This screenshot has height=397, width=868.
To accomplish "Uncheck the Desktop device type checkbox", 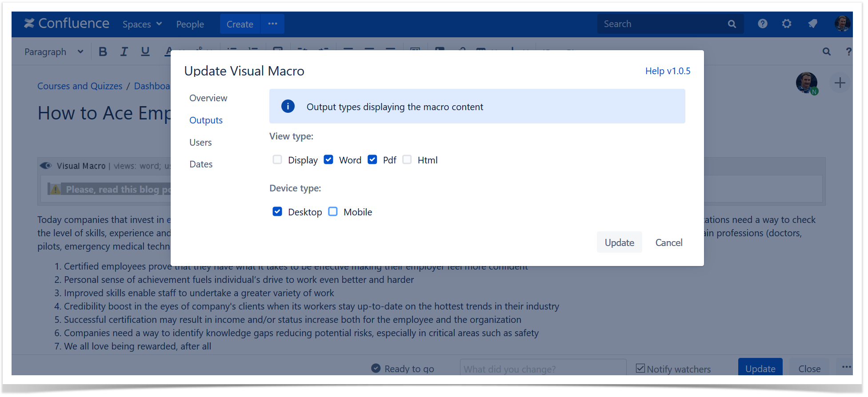I will [277, 211].
